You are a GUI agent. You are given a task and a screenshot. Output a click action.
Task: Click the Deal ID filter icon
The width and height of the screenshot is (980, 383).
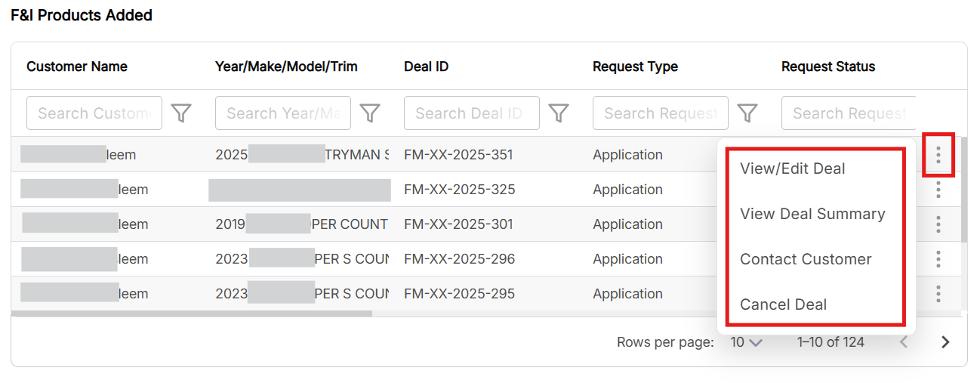[558, 113]
